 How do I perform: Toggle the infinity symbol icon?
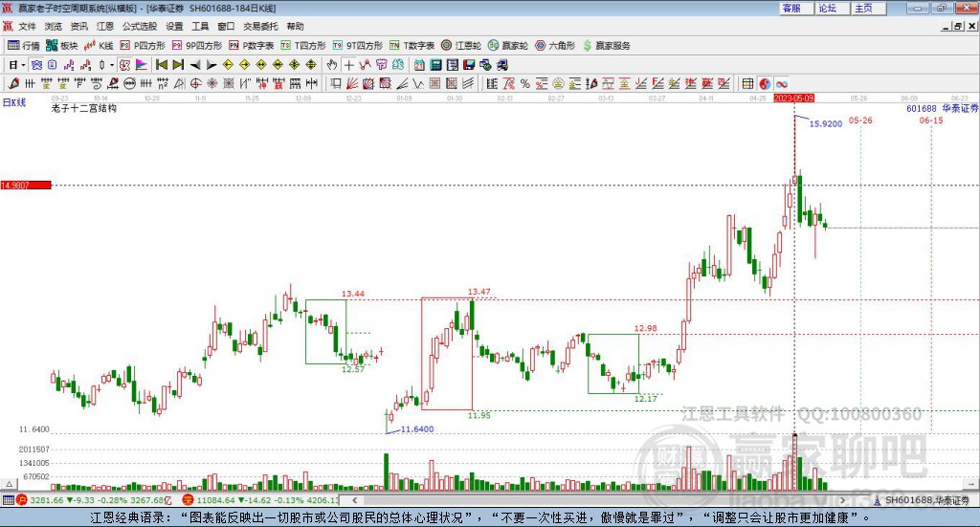pos(781,83)
